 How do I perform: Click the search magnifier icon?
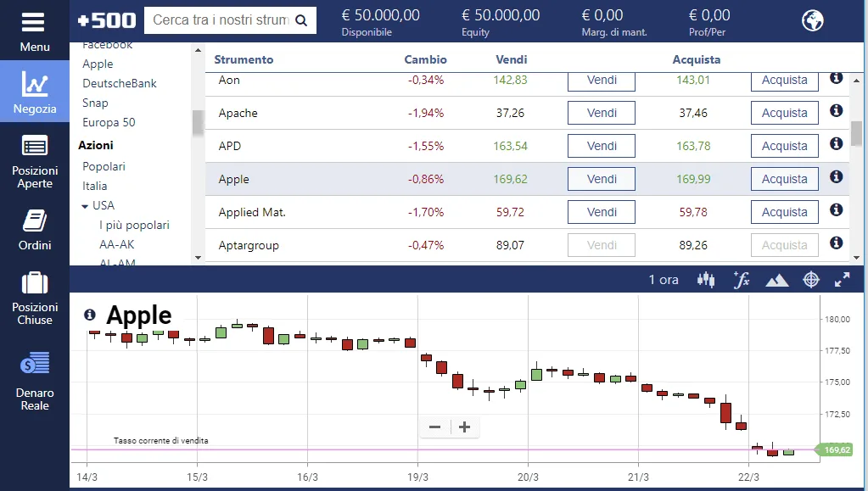click(x=301, y=20)
